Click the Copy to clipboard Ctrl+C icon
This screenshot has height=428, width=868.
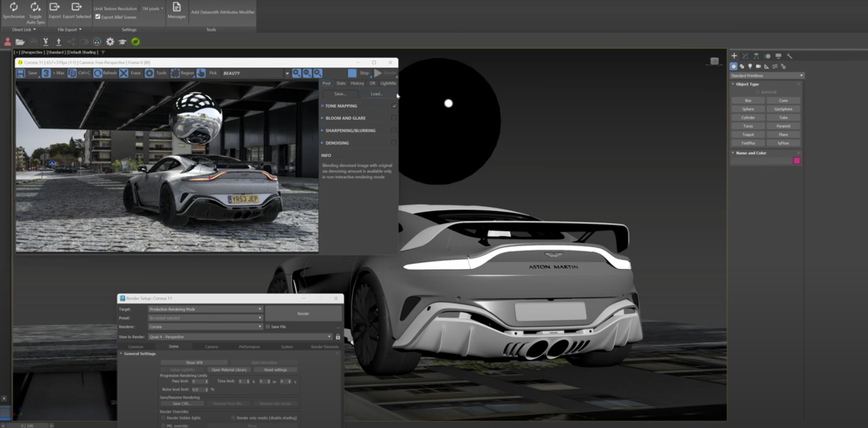pyautogui.click(x=72, y=73)
